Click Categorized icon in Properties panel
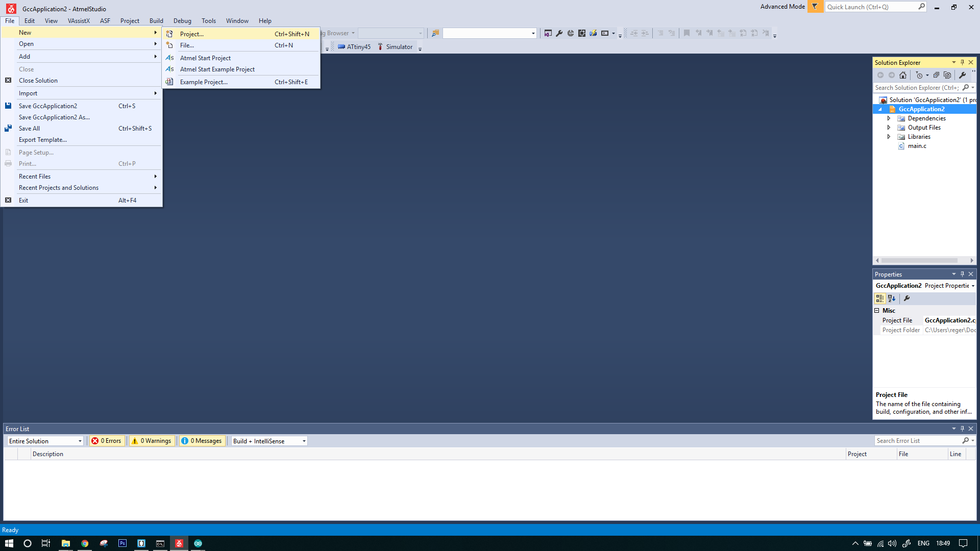This screenshot has width=980, height=551. click(879, 298)
